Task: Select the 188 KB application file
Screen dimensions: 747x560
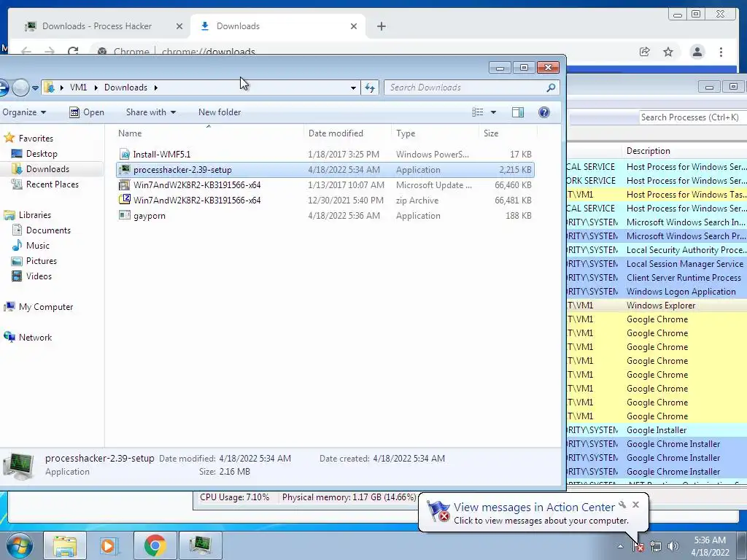Action: pos(325,216)
